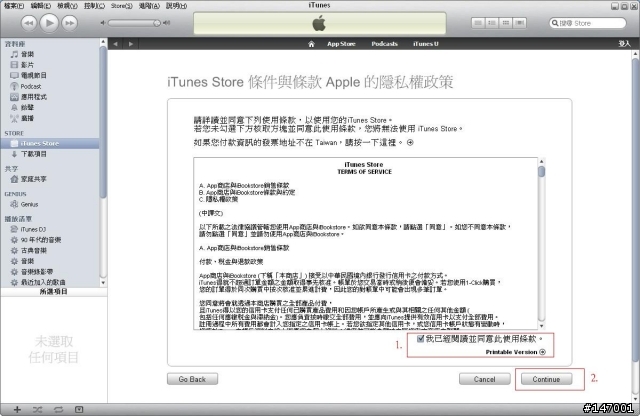Check 我已經閱讀並同意此使用條款 checkbox

(x=420, y=339)
